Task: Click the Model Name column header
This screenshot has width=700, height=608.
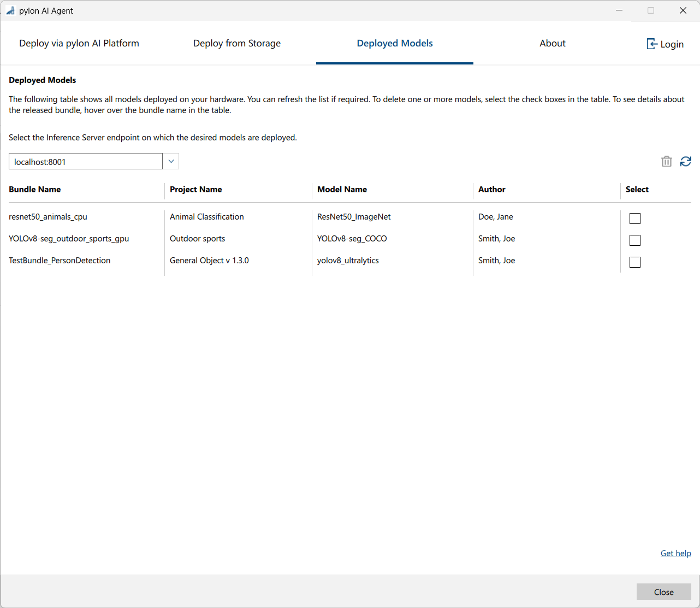Action: coord(342,190)
